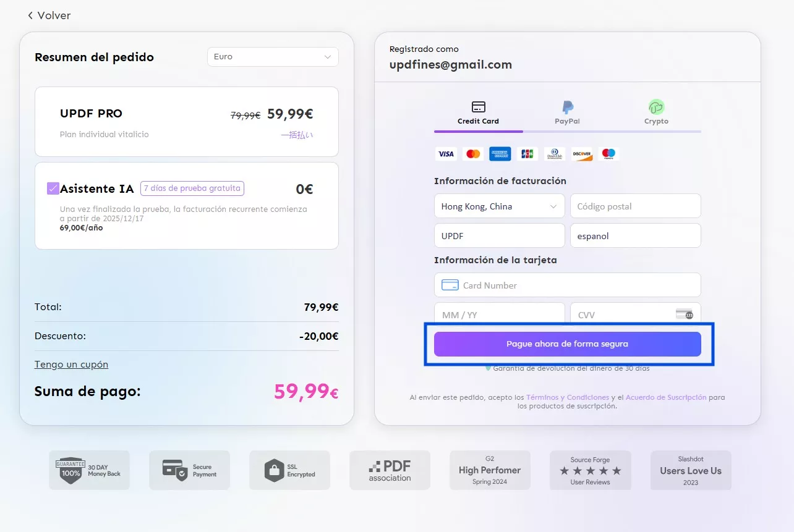This screenshot has height=532, width=794.
Task: Open the Acuerdo de Suscripción link
Action: click(666, 397)
